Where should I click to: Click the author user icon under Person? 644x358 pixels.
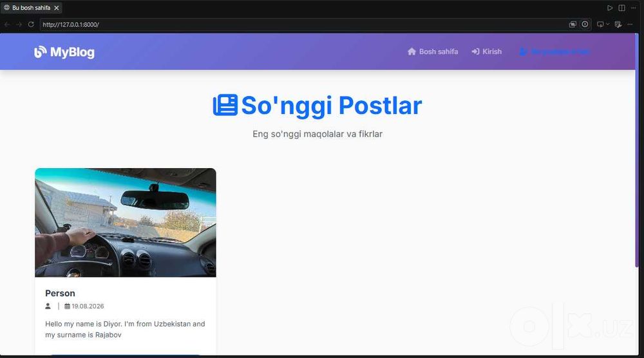coord(48,306)
